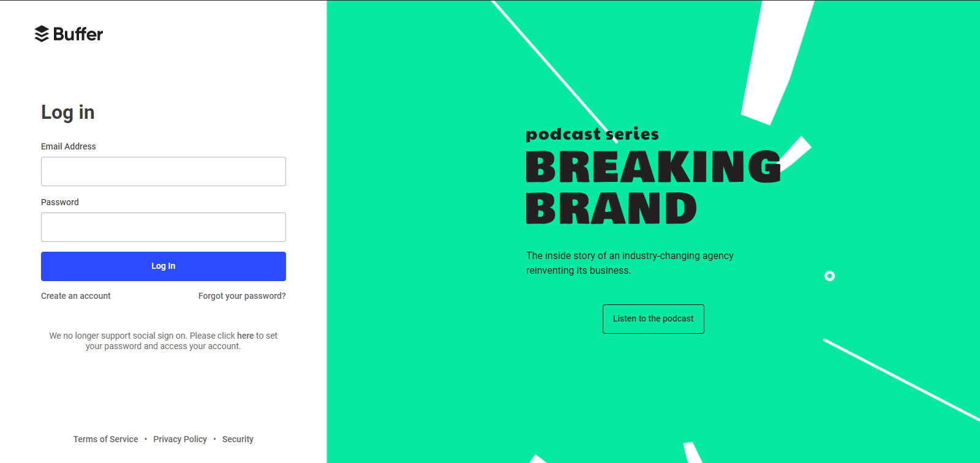Click the Buffer wordmark text
The width and height of the screenshot is (980, 463).
pyautogui.click(x=78, y=34)
